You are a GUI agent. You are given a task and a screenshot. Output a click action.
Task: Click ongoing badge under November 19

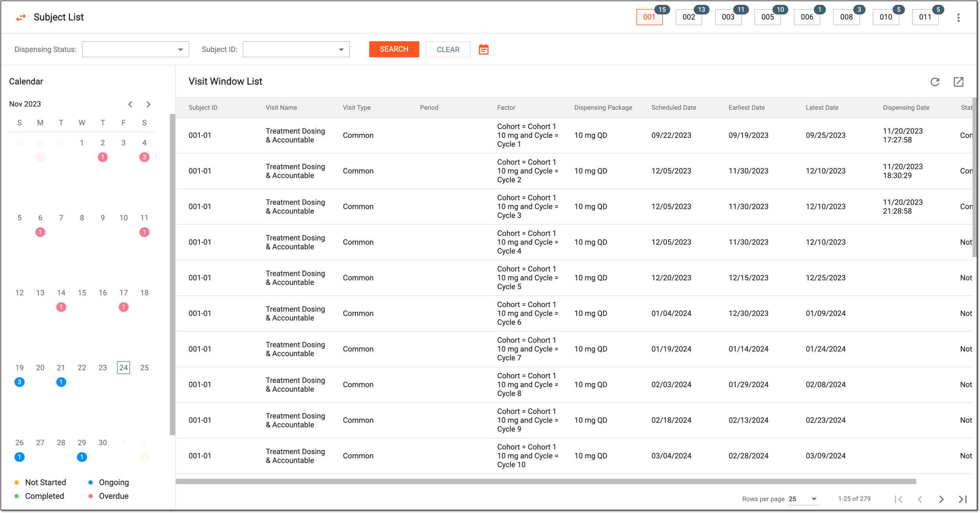tap(19, 382)
